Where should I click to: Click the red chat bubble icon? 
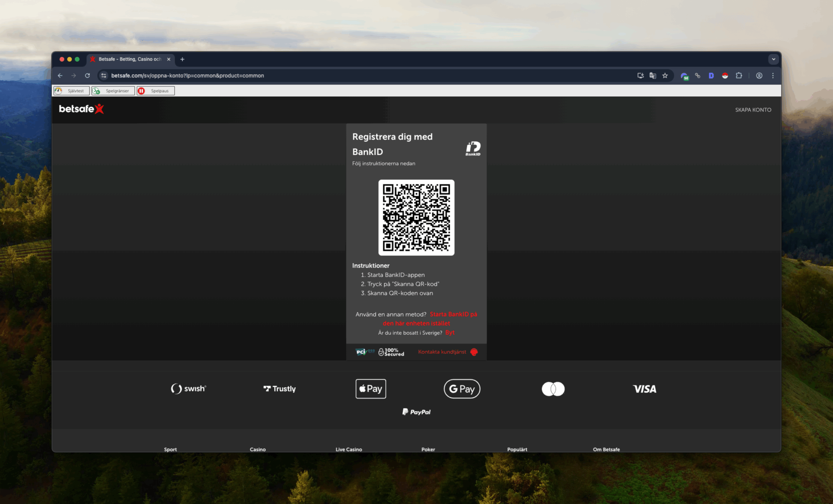(474, 352)
